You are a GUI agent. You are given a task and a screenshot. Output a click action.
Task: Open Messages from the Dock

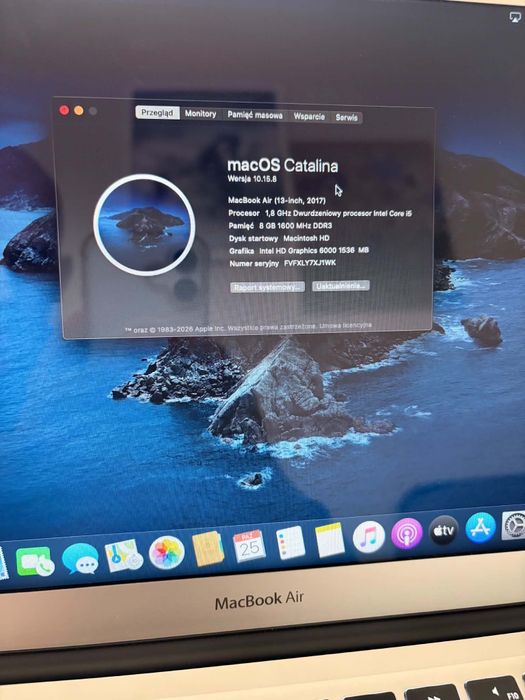[x=80, y=558]
